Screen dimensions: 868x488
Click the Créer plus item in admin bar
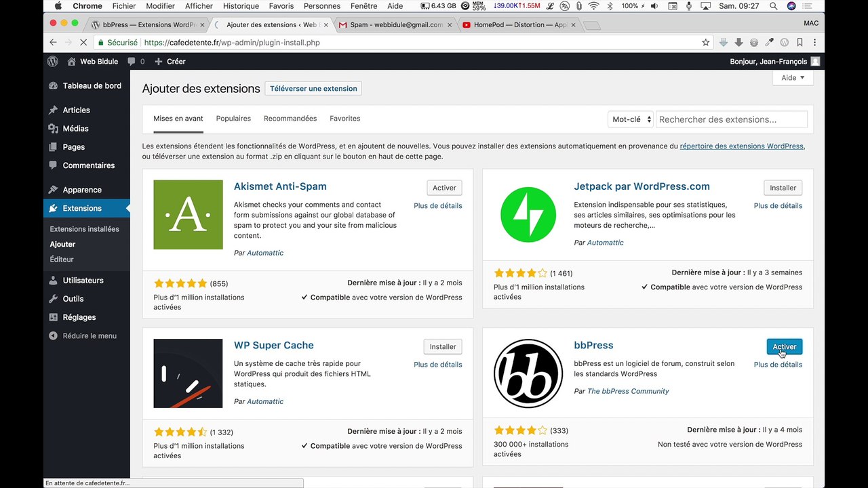coord(170,61)
